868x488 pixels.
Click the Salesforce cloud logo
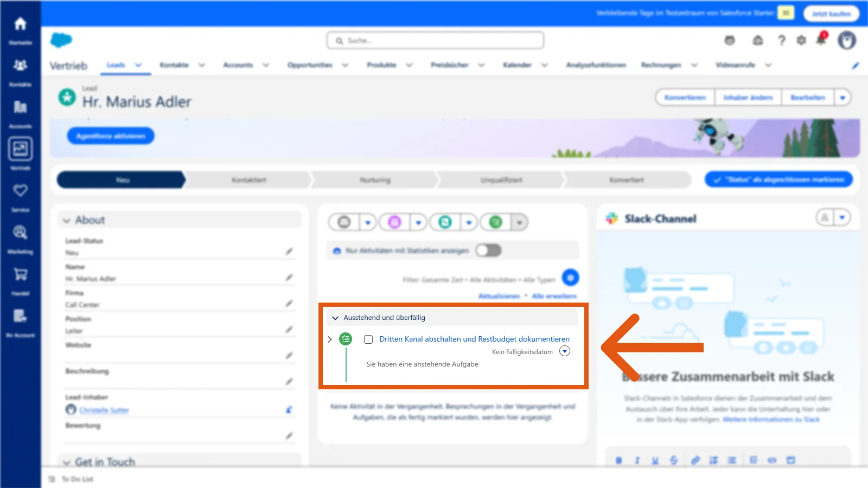[x=61, y=40]
